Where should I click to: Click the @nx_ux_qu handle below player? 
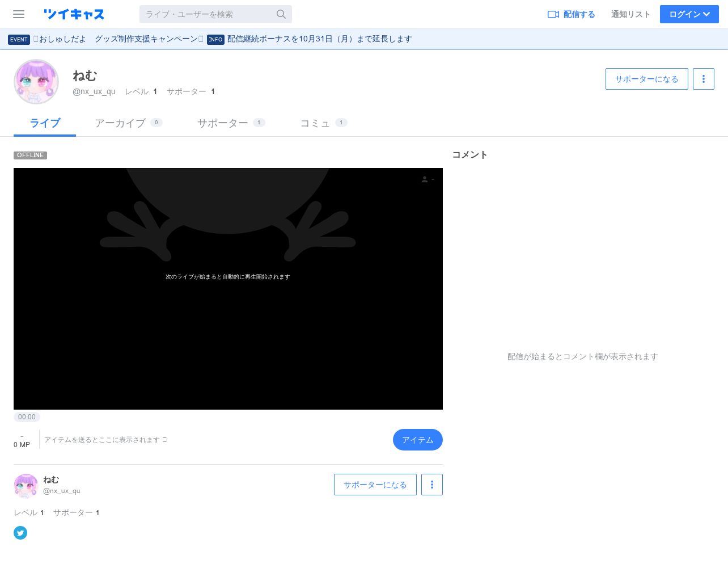click(62, 491)
